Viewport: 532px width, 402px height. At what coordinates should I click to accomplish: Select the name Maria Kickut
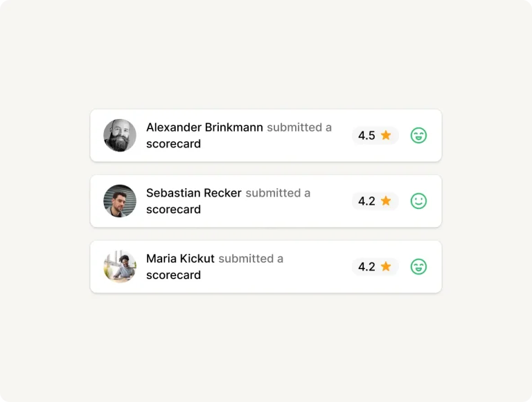coord(180,259)
